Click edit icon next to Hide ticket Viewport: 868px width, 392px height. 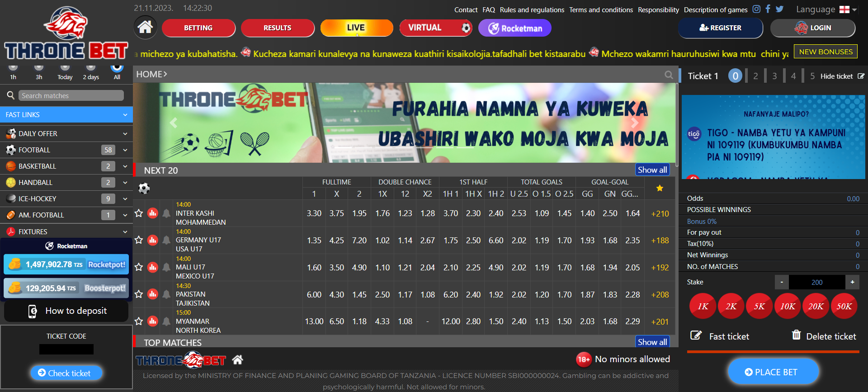coord(861,76)
